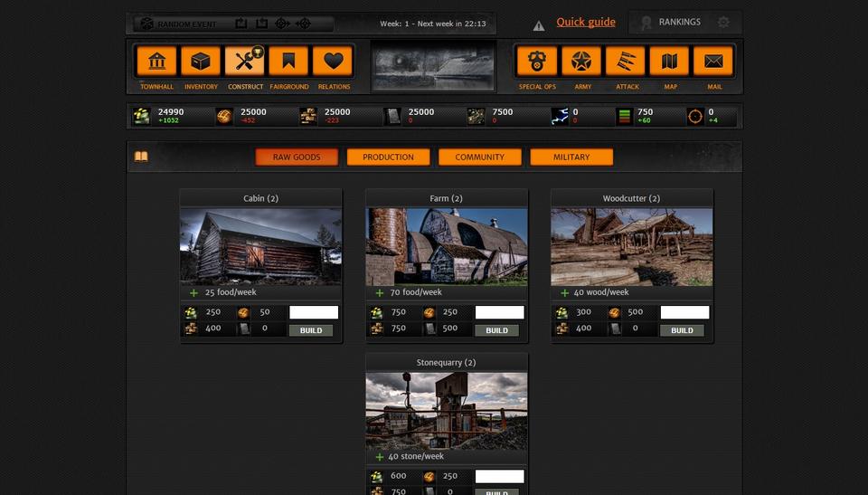Select the Construct tools icon
The width and height of the screenshot is (868, 495).
[x=244, y=62]
